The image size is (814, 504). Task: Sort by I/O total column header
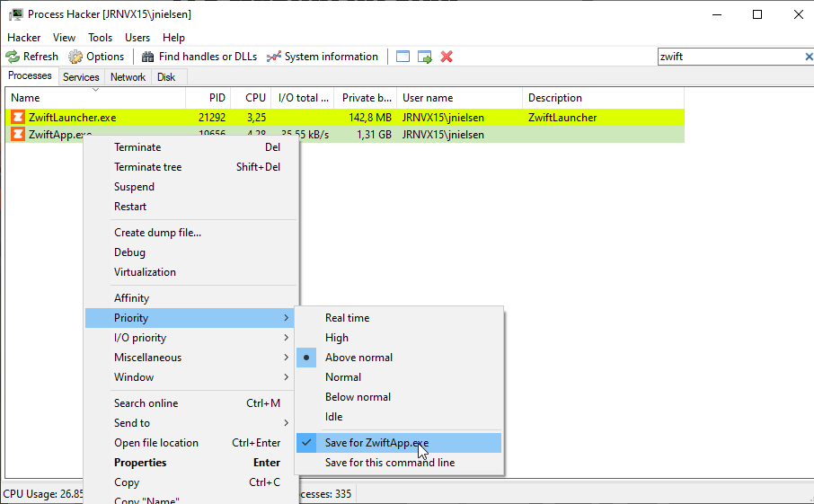303,98
